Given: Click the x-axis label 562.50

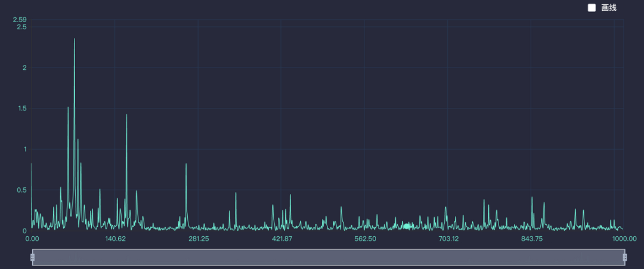Looking at the screenshot, I should tap(365, 239).
